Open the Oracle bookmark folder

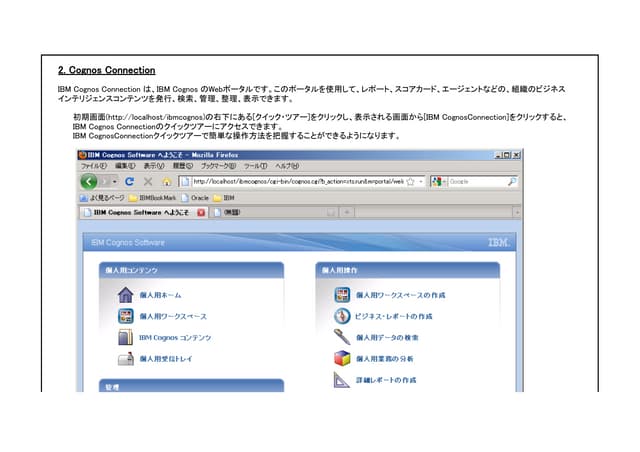click(x=200, y=198)
